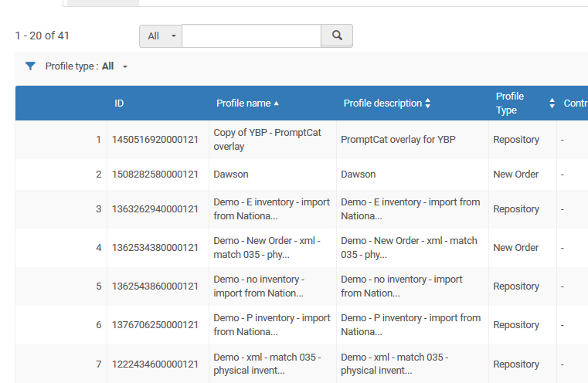Click the blue filter funnel icon
588x383 pixels.
click(x=30, y=66)
